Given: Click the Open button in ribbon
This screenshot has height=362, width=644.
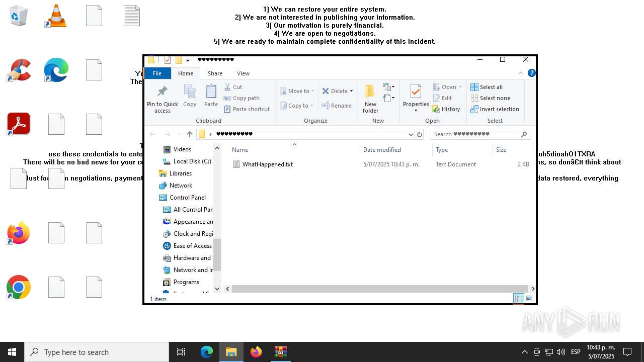Looking at the screenshot, I should (x=447, y=87).
